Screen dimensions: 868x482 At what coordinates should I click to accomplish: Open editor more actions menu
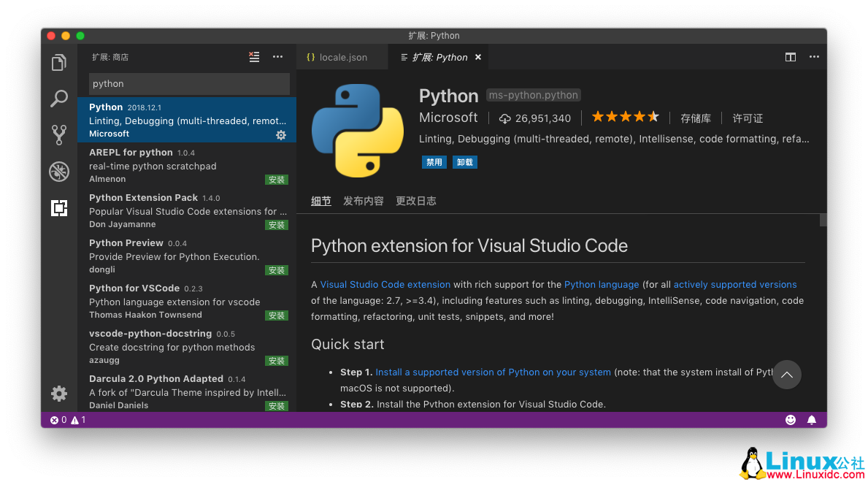(x=814, y=57)
